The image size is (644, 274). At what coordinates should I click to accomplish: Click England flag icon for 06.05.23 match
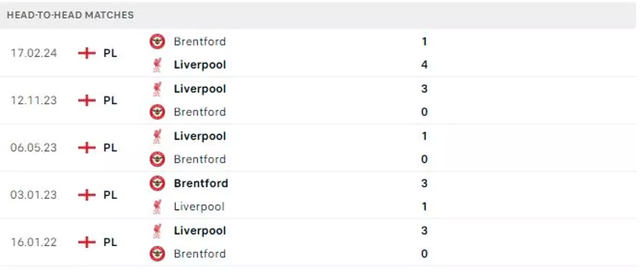(86, 147)
